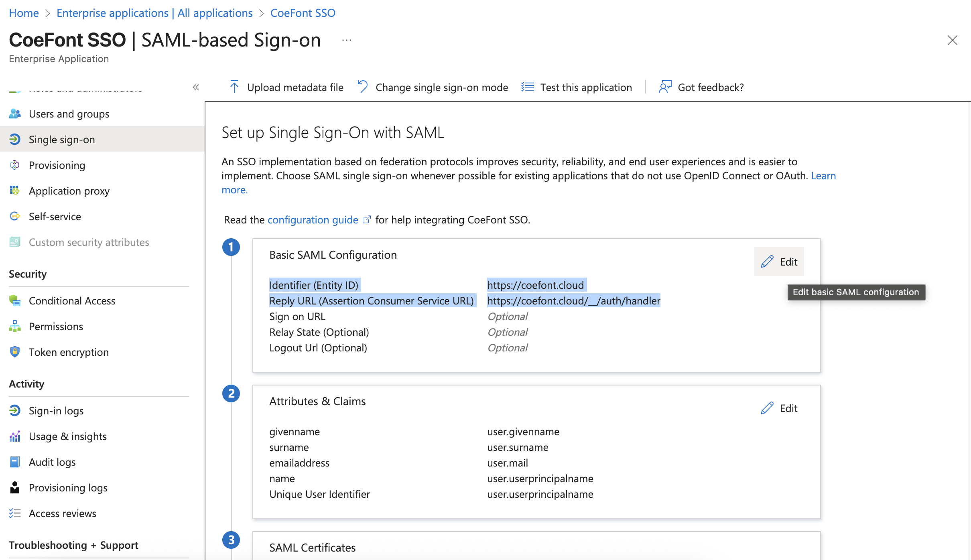Viewport: 971px width, 560px height.
Task: Edit the Basic SAML Configuration
Action: tap(779, 262)
